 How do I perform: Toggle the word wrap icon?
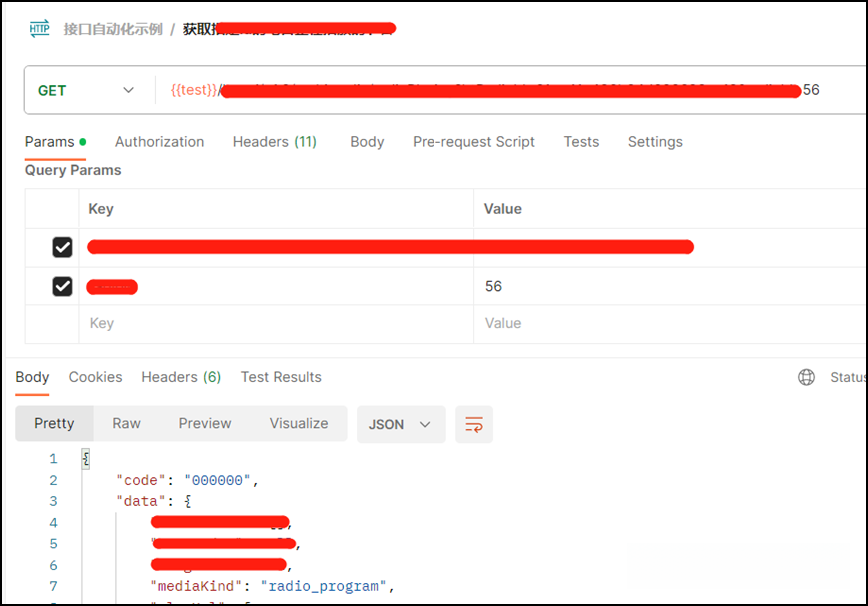click(474, 424)
